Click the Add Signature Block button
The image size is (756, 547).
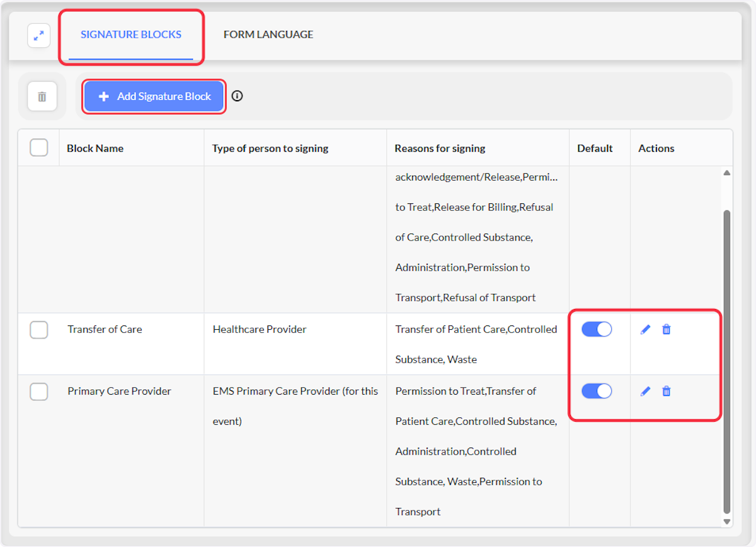[x=154, y=96]
